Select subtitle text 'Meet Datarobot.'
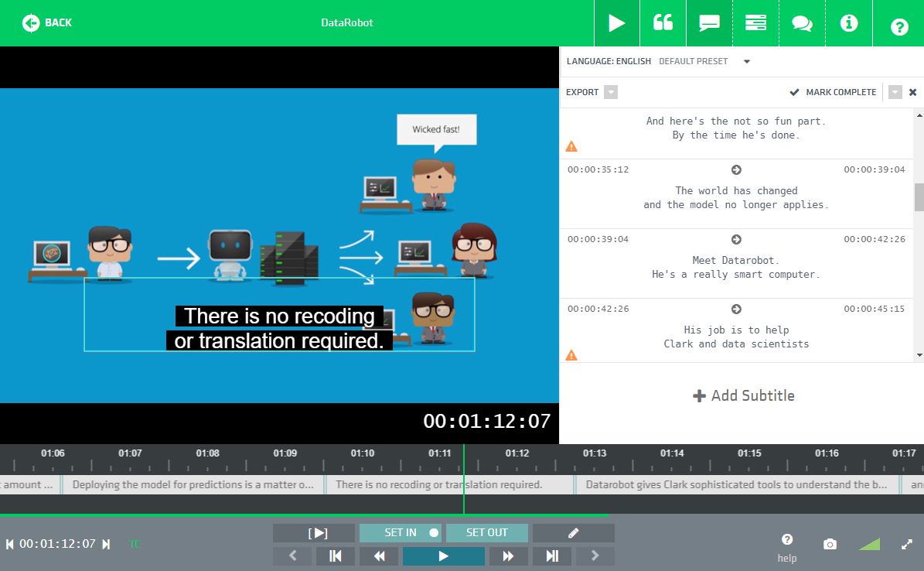The image size is (924, 571). click(735, 260)
